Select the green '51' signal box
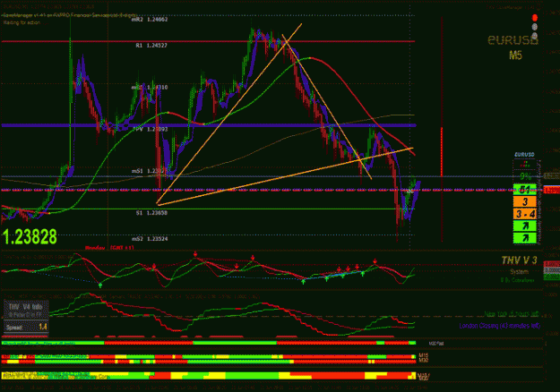The width and height of the screenshot is (560, 392). 525,190
